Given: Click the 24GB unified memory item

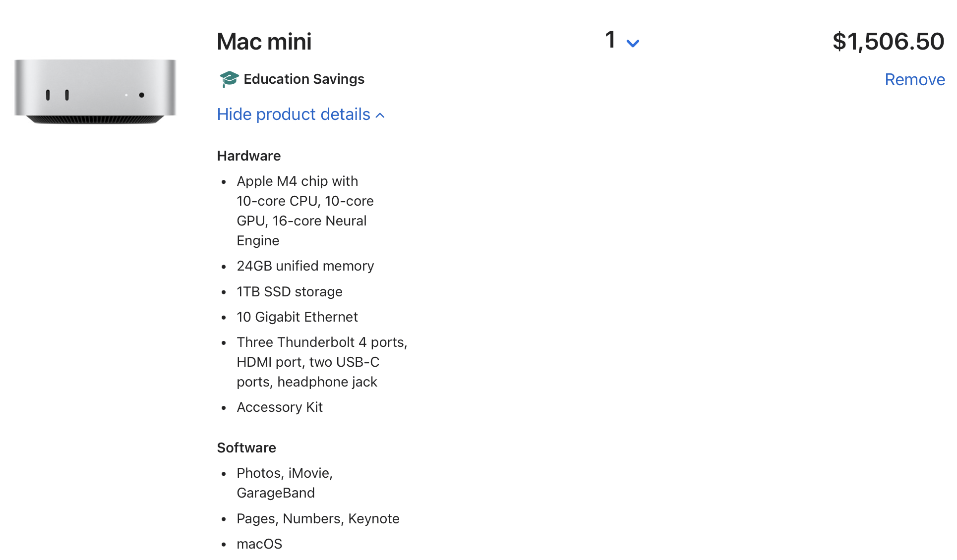Looking at the screenshot, I should click(305, 266).
